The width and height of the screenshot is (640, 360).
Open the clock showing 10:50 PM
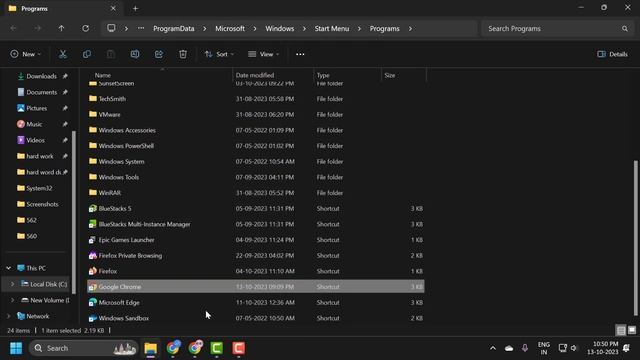(x=603, y=348)
